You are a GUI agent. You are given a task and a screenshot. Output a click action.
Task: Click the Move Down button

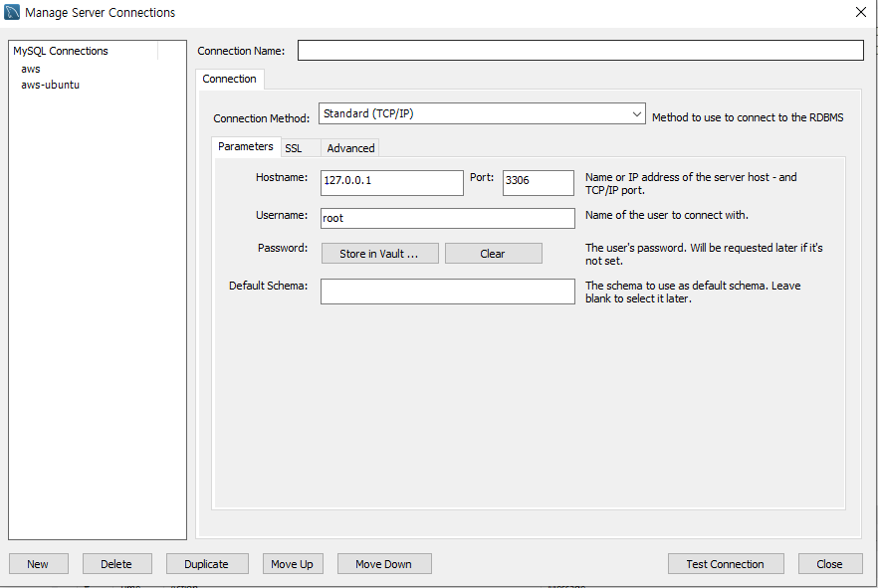(384, 564)
